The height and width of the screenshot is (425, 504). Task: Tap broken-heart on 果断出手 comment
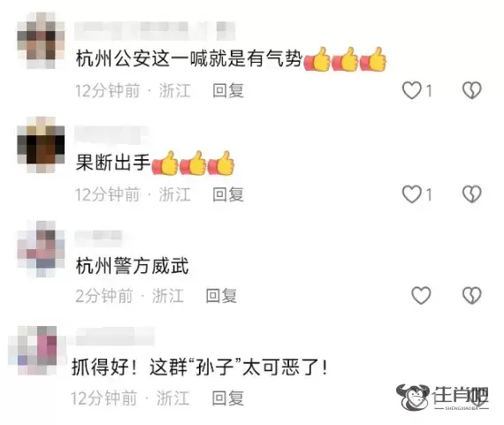coord(472,194)
